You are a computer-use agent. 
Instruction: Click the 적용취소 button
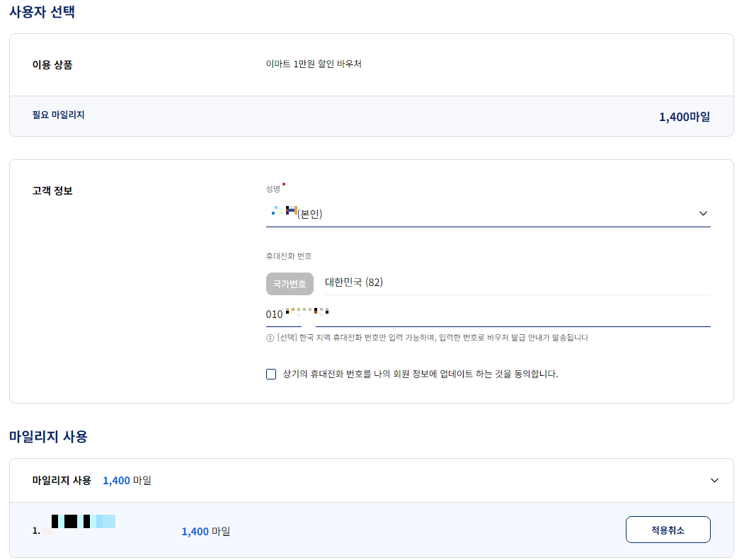pyautogui.click(x=668, y=530)
